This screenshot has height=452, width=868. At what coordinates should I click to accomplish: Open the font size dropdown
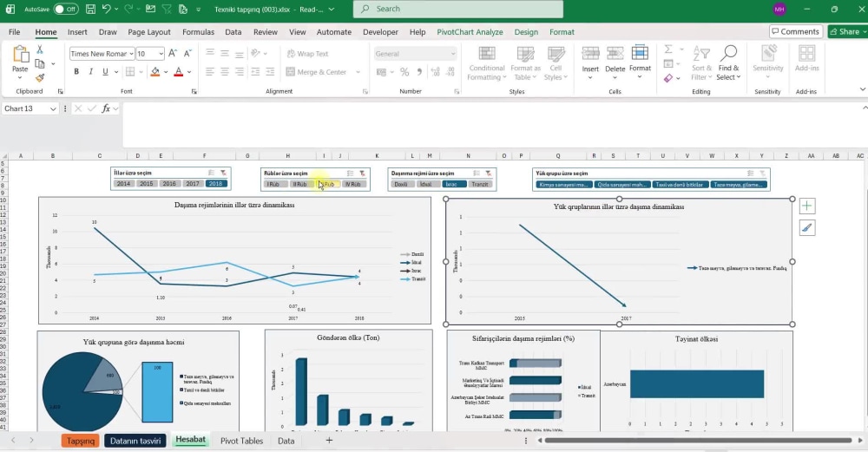pos(161,54)
